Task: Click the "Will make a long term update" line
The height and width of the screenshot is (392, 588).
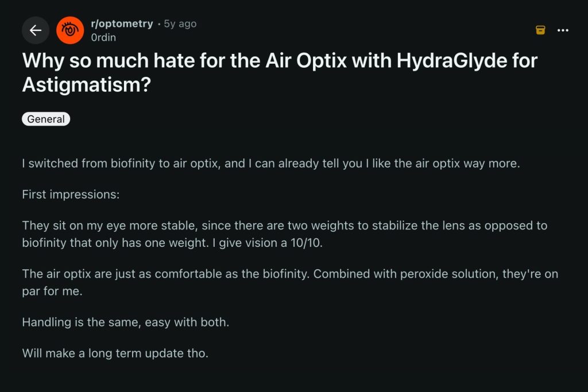Action: (x=115, y=353)
